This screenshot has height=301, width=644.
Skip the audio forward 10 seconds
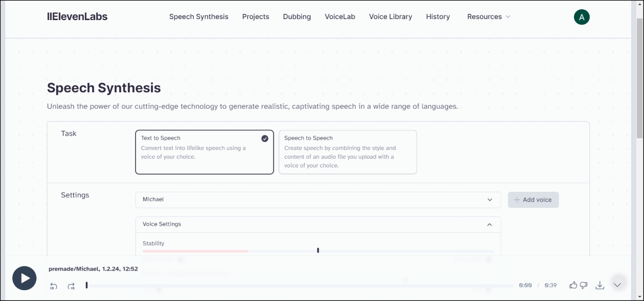pos(72,285)
